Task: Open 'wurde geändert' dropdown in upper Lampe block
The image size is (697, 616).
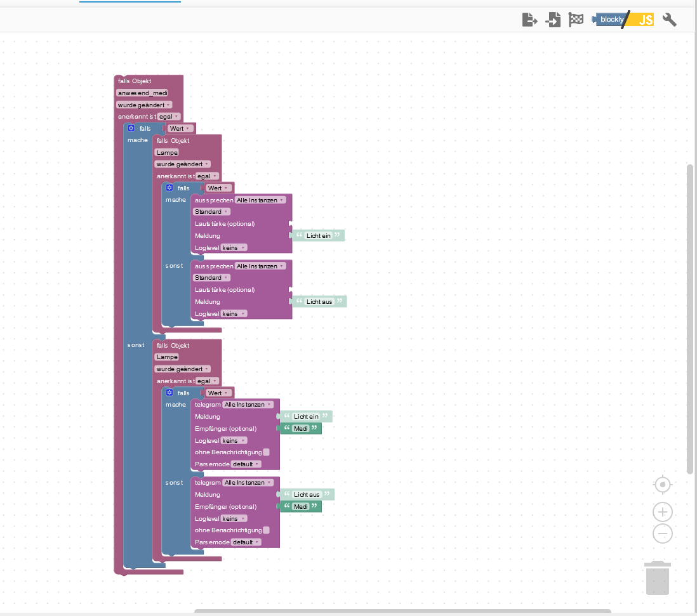Action: (x=182, y=164)
